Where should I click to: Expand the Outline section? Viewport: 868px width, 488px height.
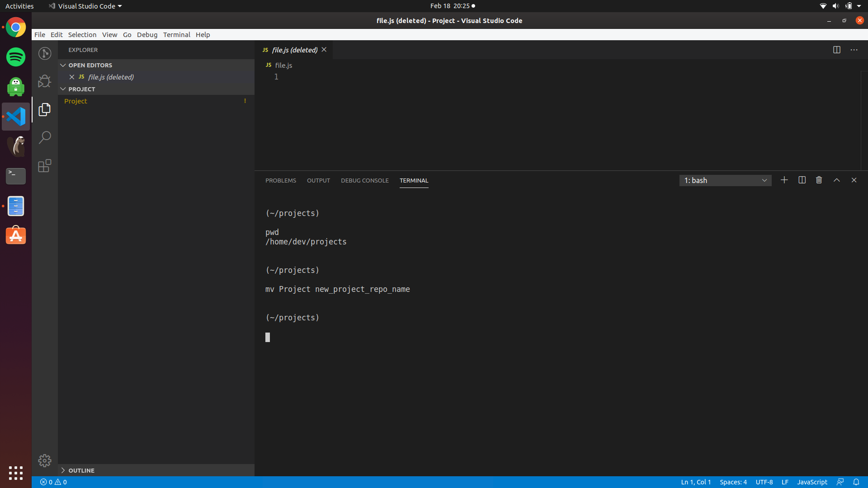tap(64, 470)
